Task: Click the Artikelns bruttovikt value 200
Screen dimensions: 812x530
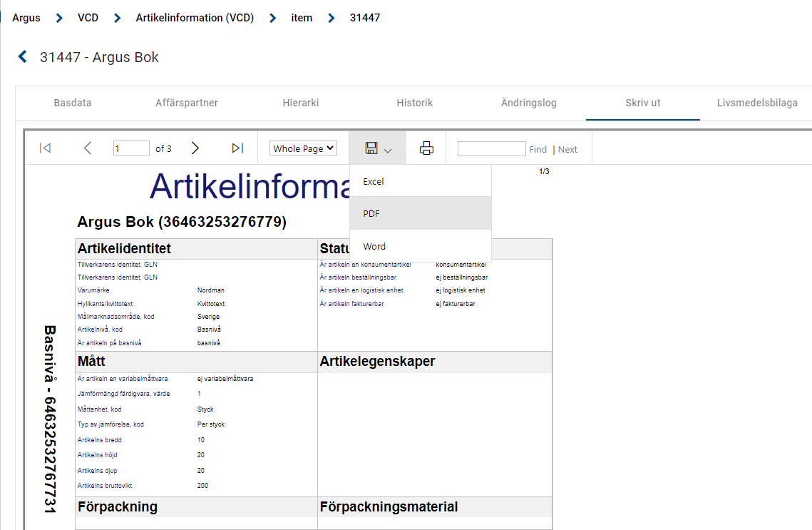Action: tap(202, 486)
